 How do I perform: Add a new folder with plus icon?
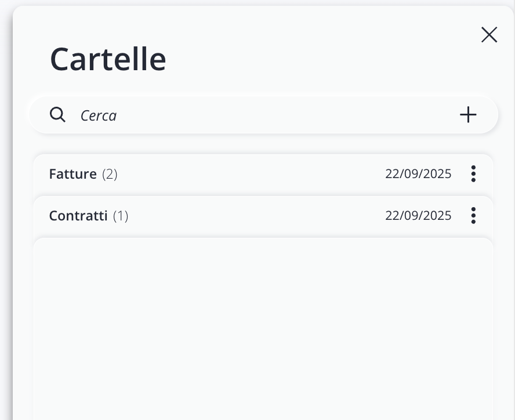[x=468, y=115]
